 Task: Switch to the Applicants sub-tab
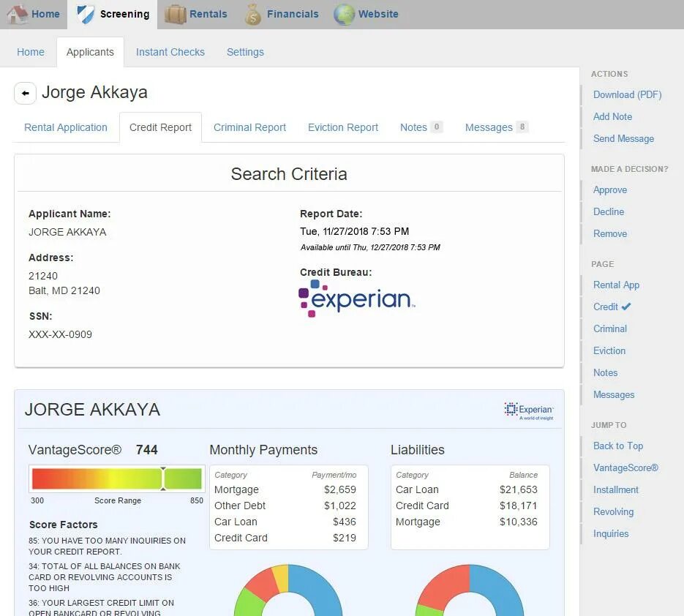(90, 52)
